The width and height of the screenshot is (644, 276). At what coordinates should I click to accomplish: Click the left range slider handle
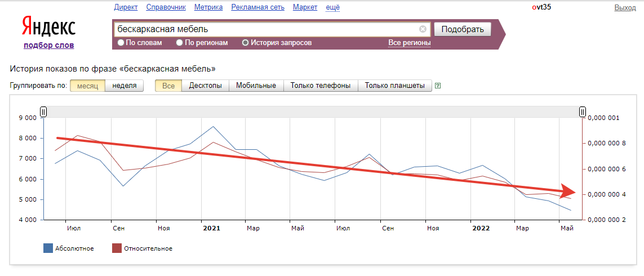tap(43, 112)
